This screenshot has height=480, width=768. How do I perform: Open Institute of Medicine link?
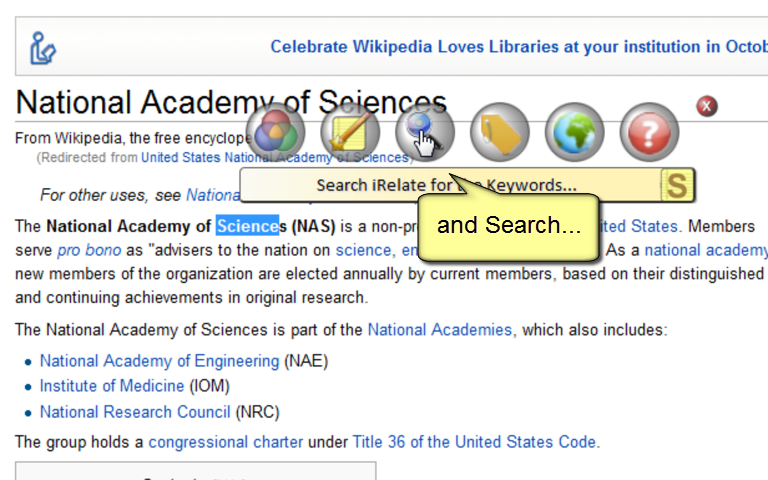112,386
